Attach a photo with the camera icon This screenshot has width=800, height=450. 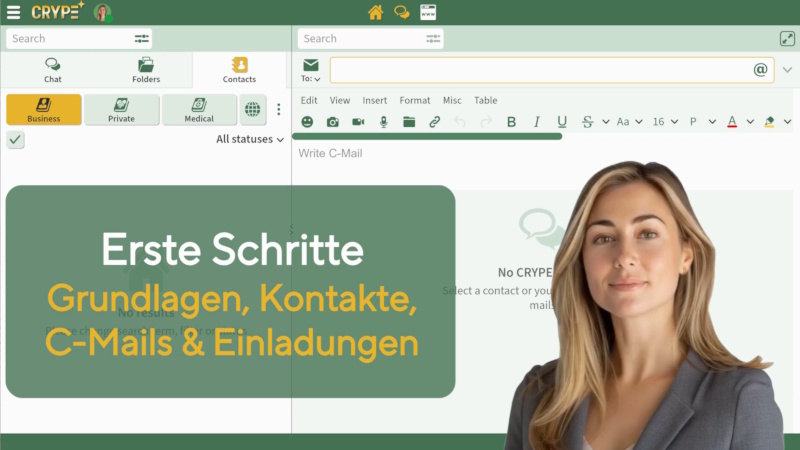point(332,122)
